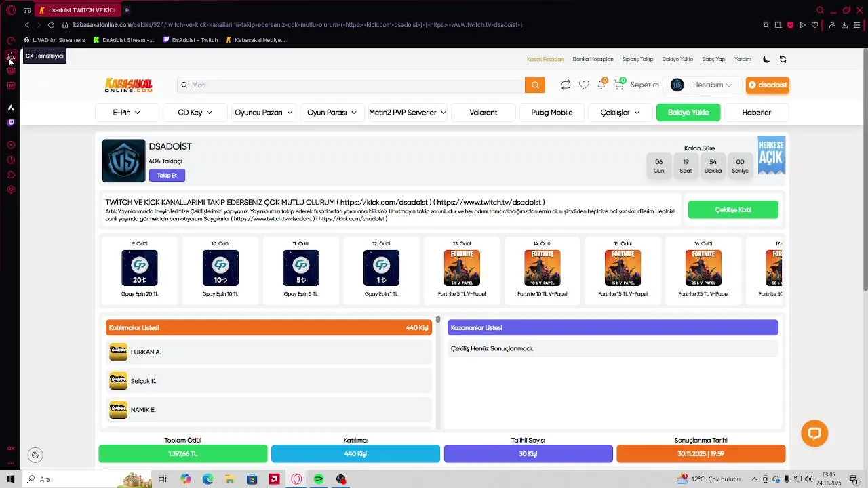
Task: Select participant Selçuk K. row
Action: (269, 381)
